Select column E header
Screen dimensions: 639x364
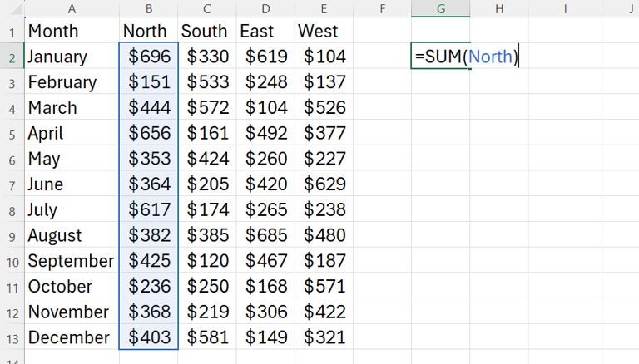point(324,8)
